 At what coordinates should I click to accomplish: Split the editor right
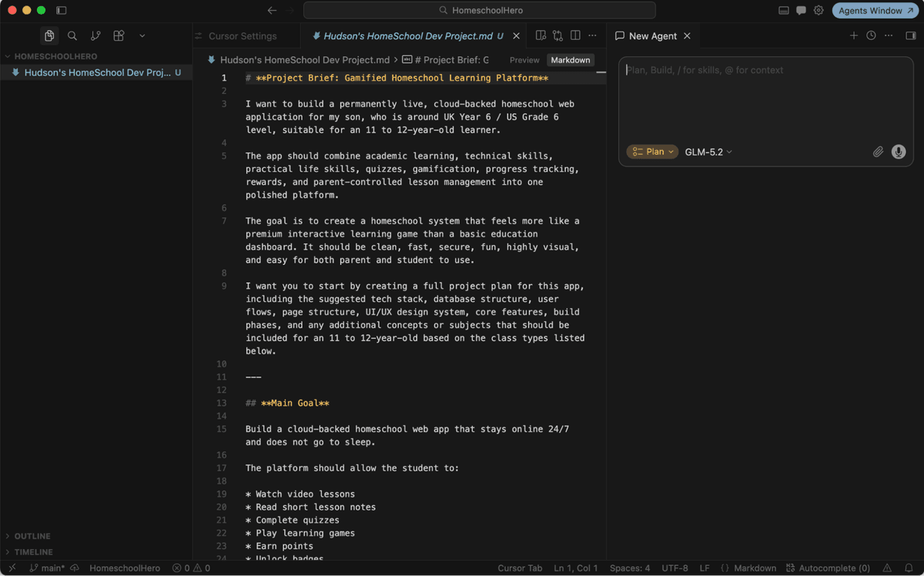coord(575,35)
